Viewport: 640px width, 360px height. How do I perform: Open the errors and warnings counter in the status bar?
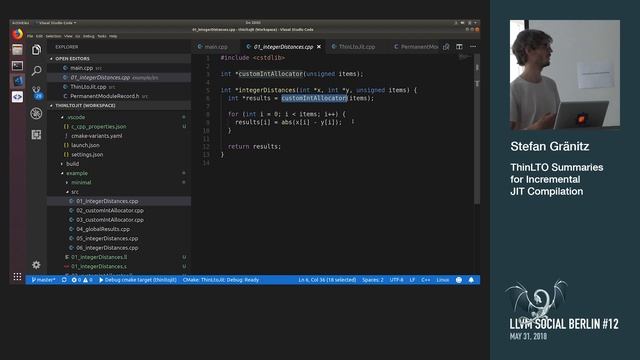coord(82,280)
